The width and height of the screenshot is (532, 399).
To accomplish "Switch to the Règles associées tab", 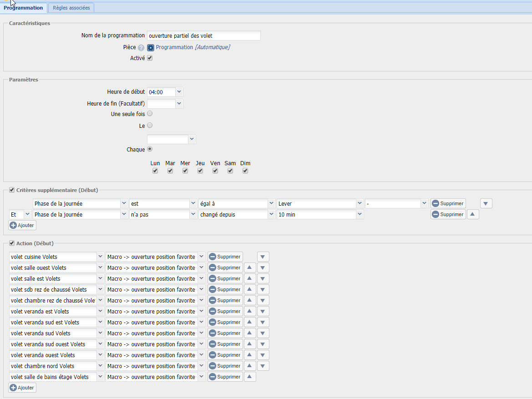I will 71,8.
